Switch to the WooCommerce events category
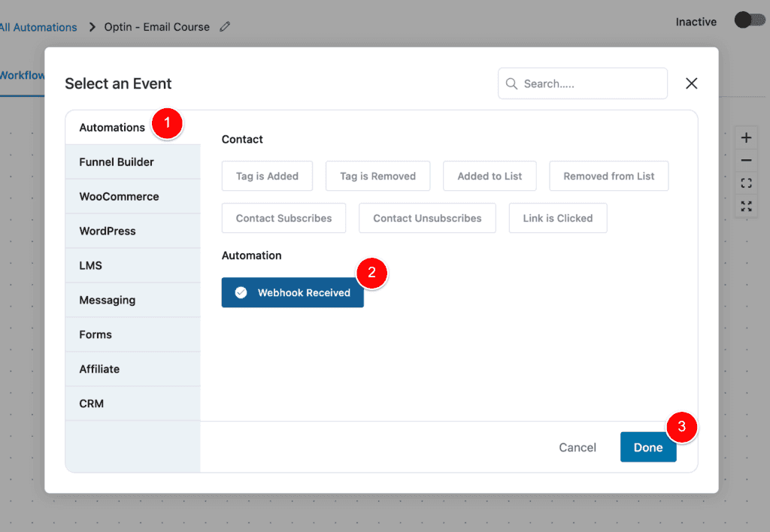Image resolution: width=770 pixels, height=532 pixels. coord(119,196)
